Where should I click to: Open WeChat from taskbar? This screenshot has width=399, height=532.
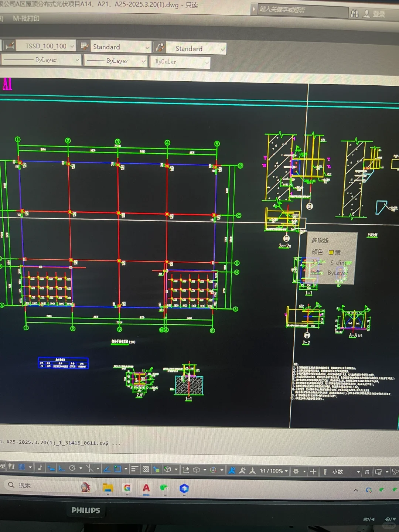[x=164, y=488]
